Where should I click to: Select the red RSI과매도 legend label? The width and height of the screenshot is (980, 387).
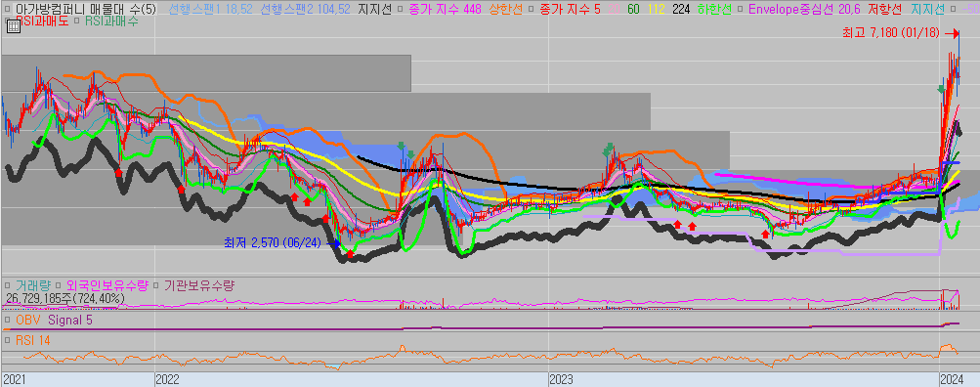[x=42, y=21]
